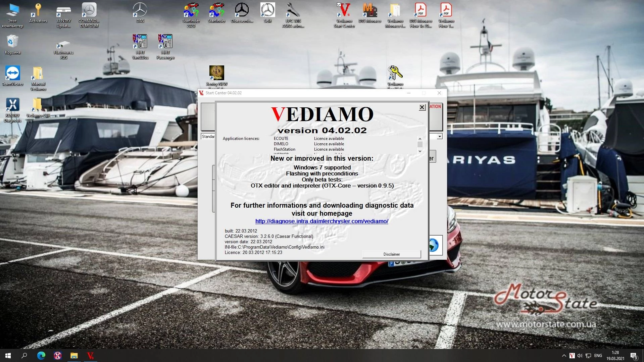Launch the XENTRY Diagnosis shortcut

coord(12,110)
